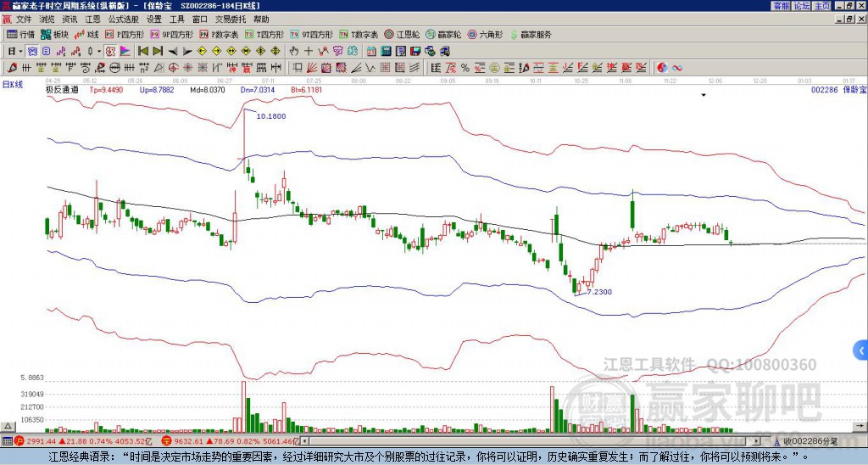Click the circle crosshair target icon
The width and height of the screenshot is (868, 465).
coord(173,68)
